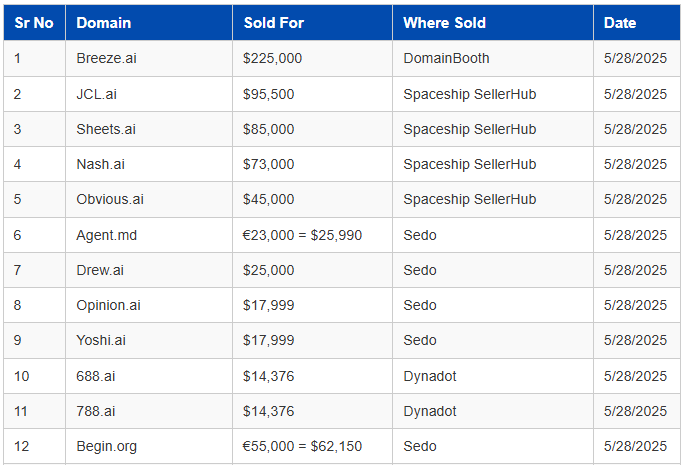The height and width of the screenshot is (465, 684).
Task: Click the Domain column header
Action: (x=103, y=23)
